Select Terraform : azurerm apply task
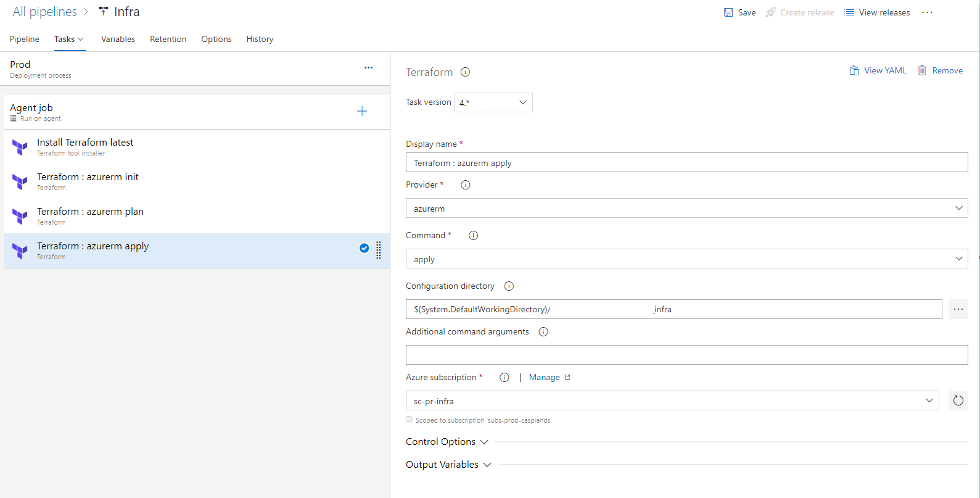This screenshot has height=498, width=980. 197,251
